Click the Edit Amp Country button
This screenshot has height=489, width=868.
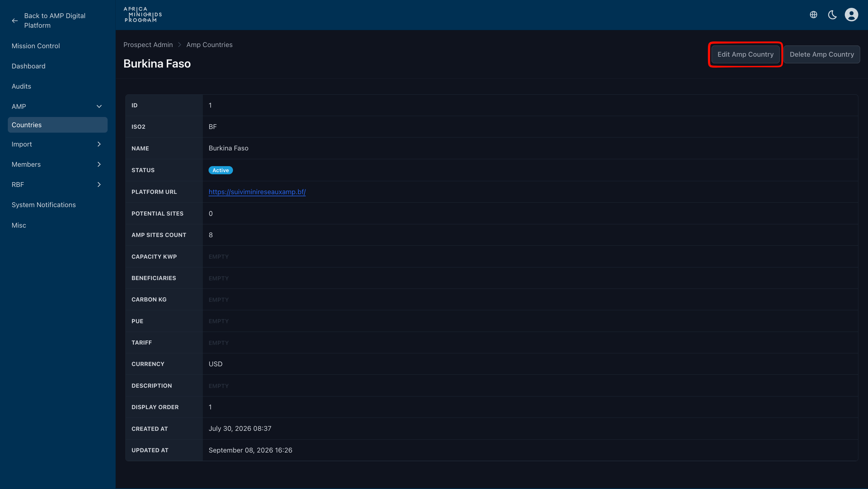pos(745,54)
